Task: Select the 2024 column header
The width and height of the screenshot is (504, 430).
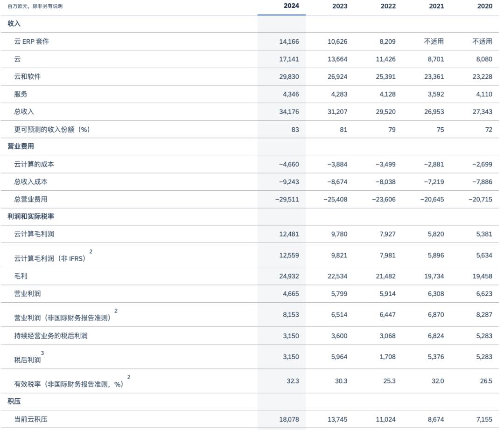Action: (291, 6)
